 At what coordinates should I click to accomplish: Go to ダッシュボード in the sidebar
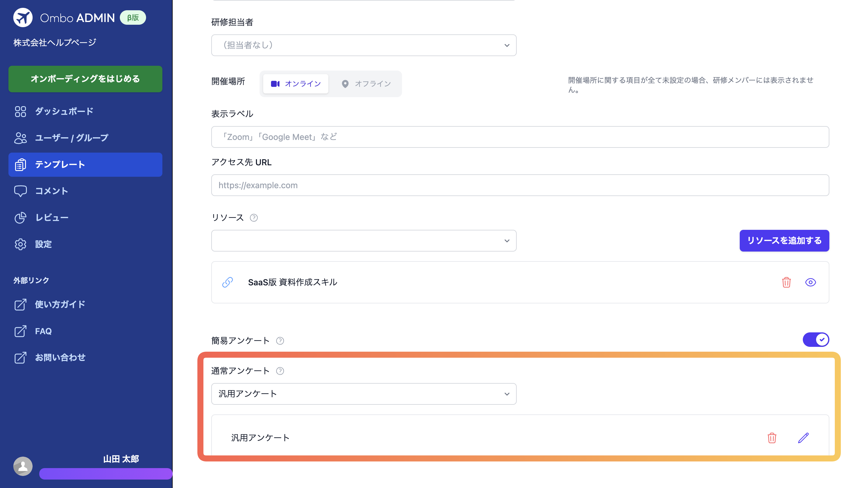(x=85, y=112)
